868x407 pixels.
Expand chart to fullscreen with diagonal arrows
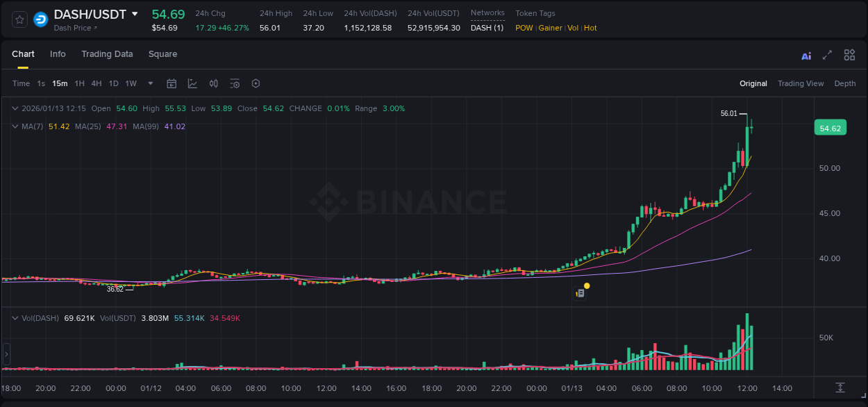coord(827,55)
